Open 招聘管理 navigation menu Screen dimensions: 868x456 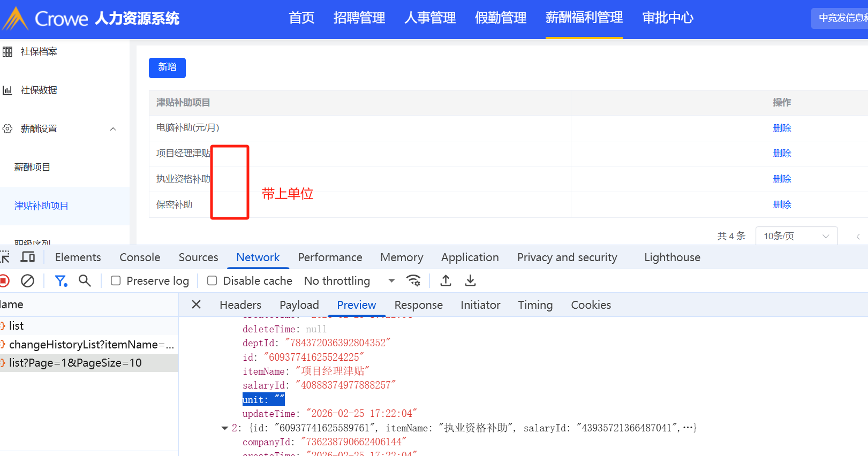click(359, 18)
